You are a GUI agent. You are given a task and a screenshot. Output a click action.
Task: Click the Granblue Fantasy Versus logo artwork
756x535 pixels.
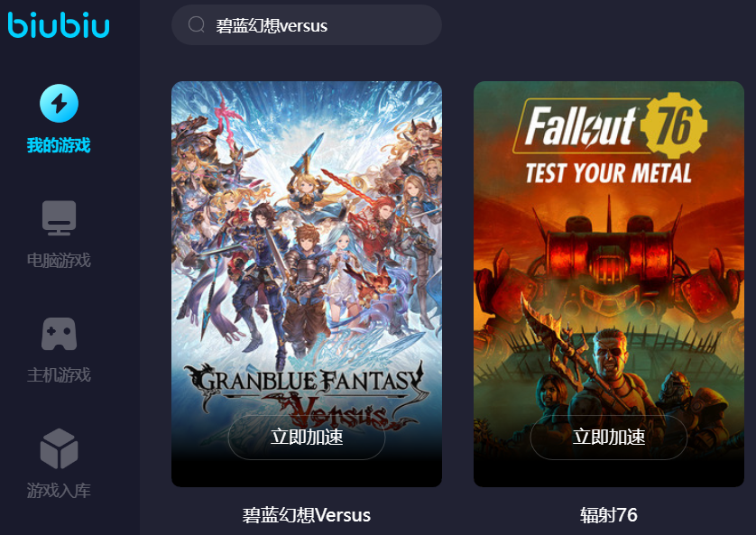click(x=307, y=396)
